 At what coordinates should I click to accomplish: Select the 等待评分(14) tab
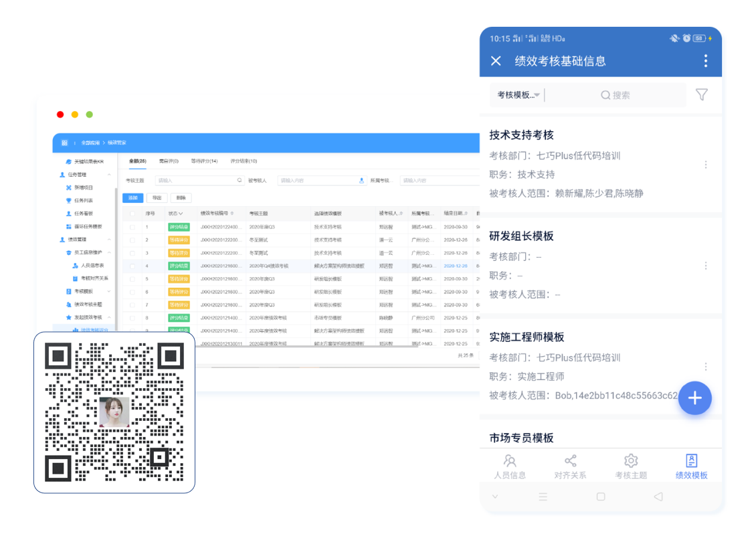pyautogui.click(x=205, y=161)
